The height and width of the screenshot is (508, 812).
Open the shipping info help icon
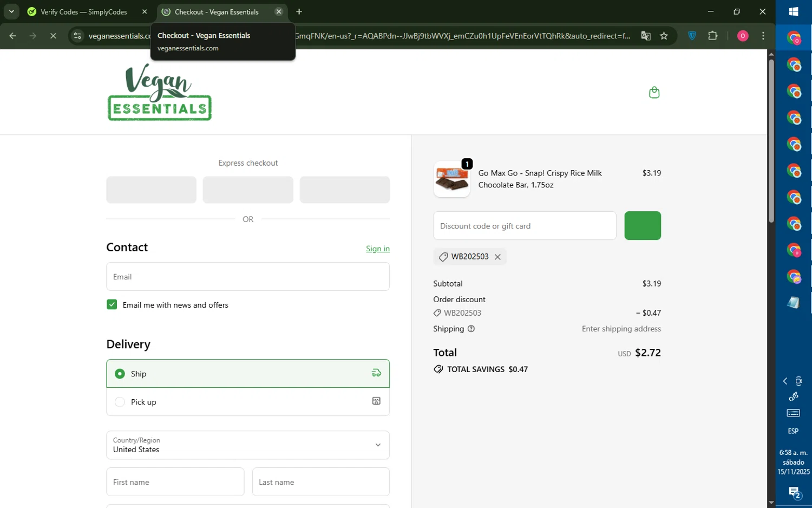point(471,329)
